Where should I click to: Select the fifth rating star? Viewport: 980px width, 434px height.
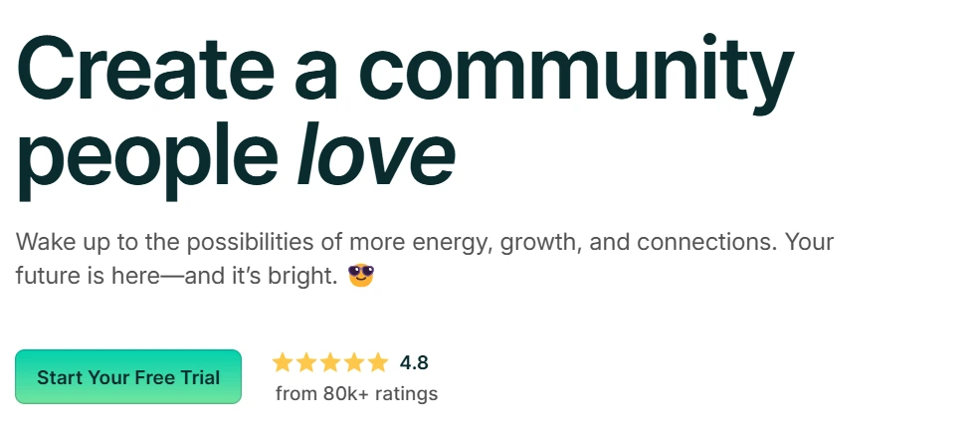click(378, 362)
